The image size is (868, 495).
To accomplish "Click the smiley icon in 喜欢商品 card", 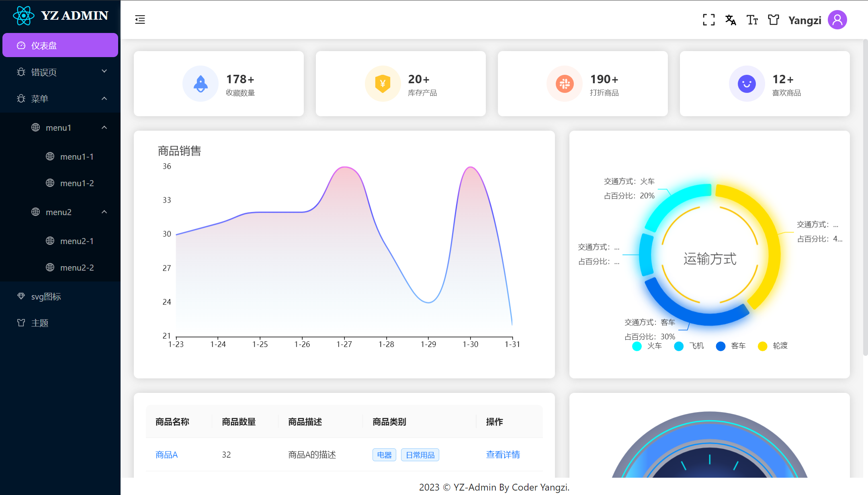I will click(746, 84).
